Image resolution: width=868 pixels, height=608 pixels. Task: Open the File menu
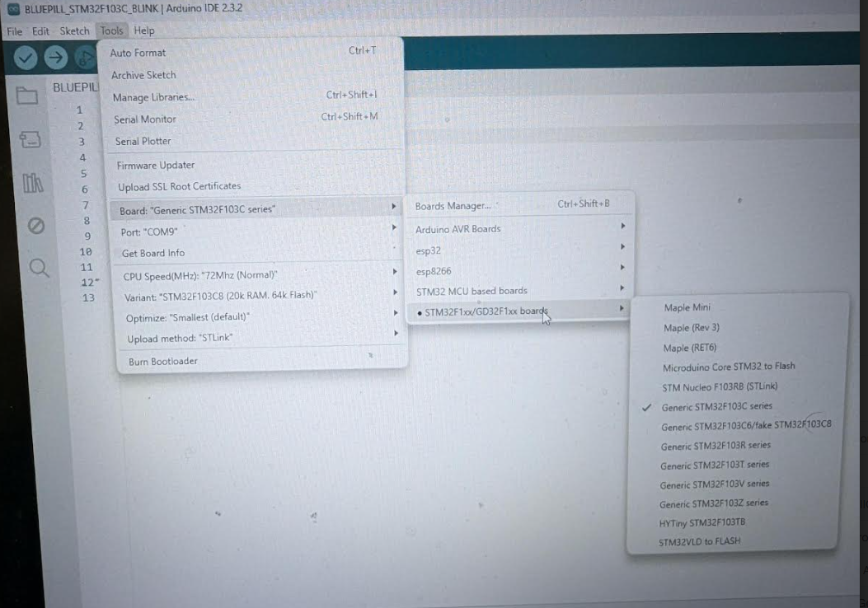[x=14, y=31]
